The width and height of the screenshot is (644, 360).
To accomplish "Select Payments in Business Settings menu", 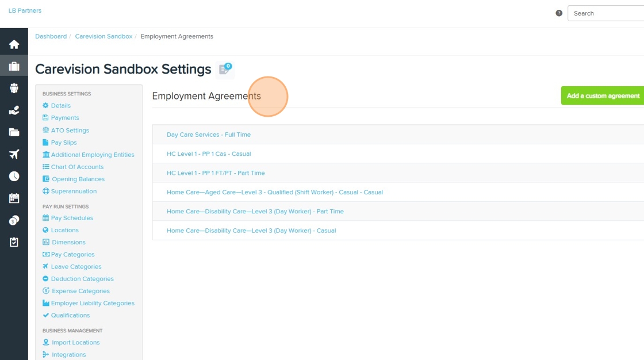I will click(x=65, y=117).
